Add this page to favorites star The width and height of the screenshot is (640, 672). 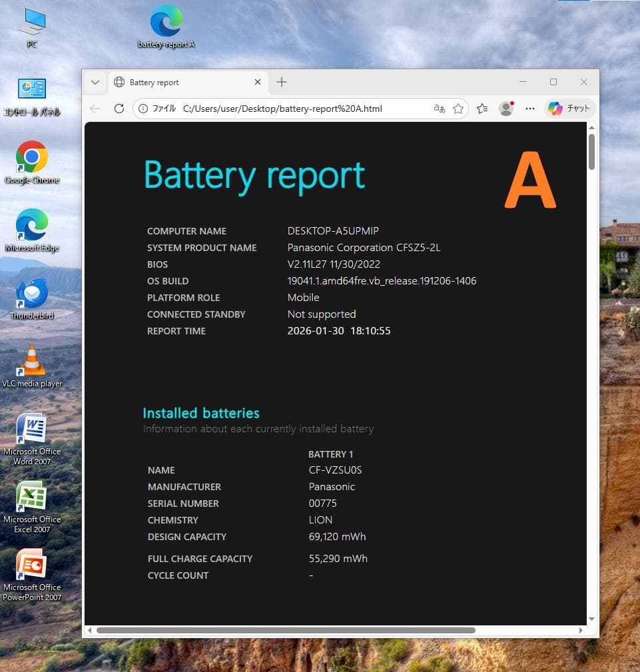[x=458, y=109]
